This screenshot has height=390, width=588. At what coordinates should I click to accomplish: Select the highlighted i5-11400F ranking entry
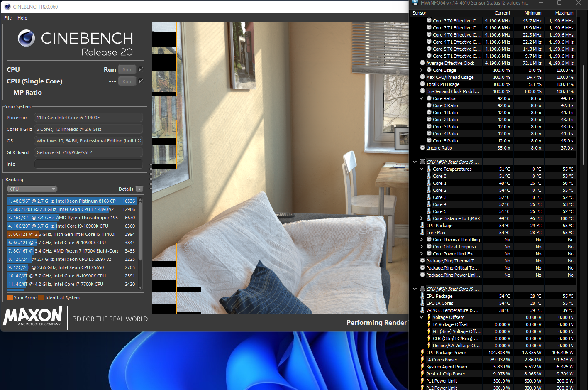point(72,234)
